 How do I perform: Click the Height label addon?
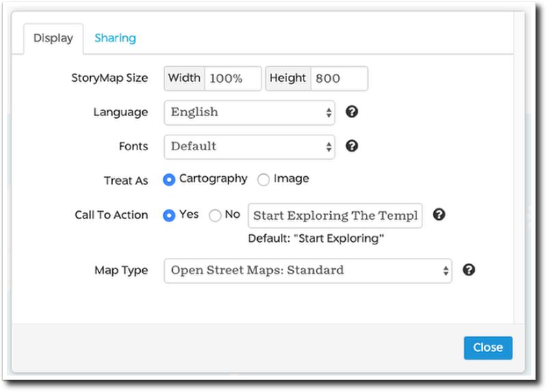288,79
